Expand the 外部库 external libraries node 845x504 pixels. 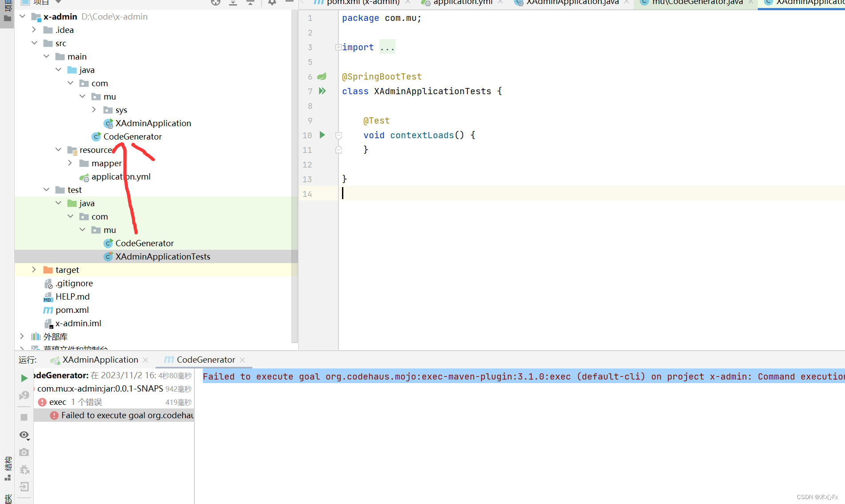22,336
